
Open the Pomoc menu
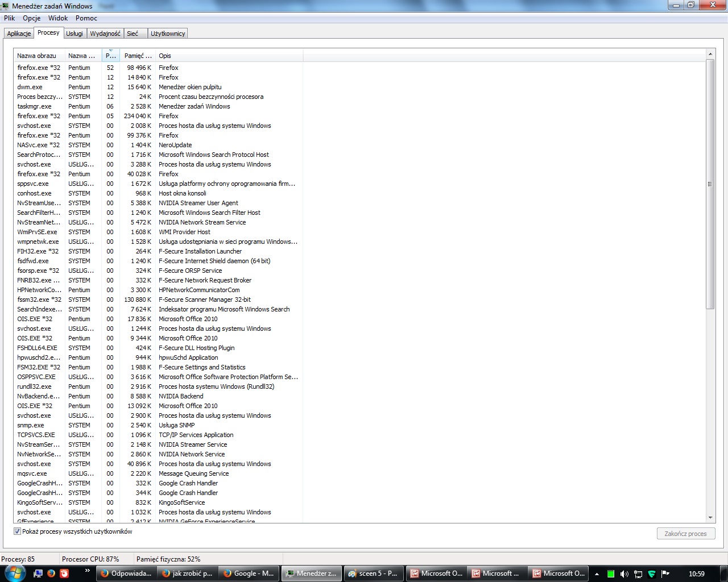(x=86, y=18)
